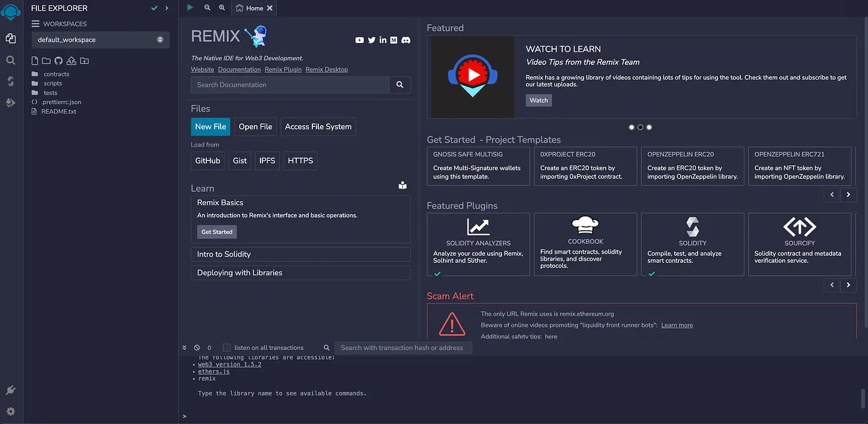Select the second Featured carousel dot
This screenshot has height=424, width=868.
pos(640,127)
